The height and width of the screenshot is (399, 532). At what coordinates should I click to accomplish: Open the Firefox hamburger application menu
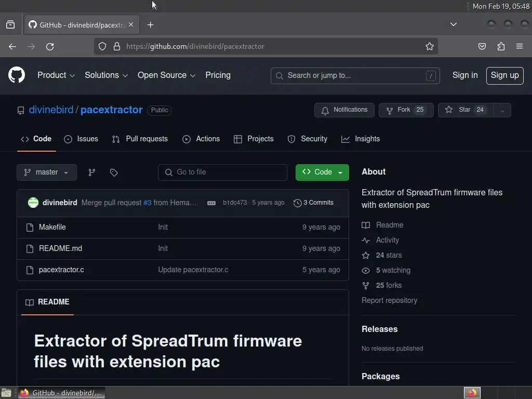[x=520, y=46]
